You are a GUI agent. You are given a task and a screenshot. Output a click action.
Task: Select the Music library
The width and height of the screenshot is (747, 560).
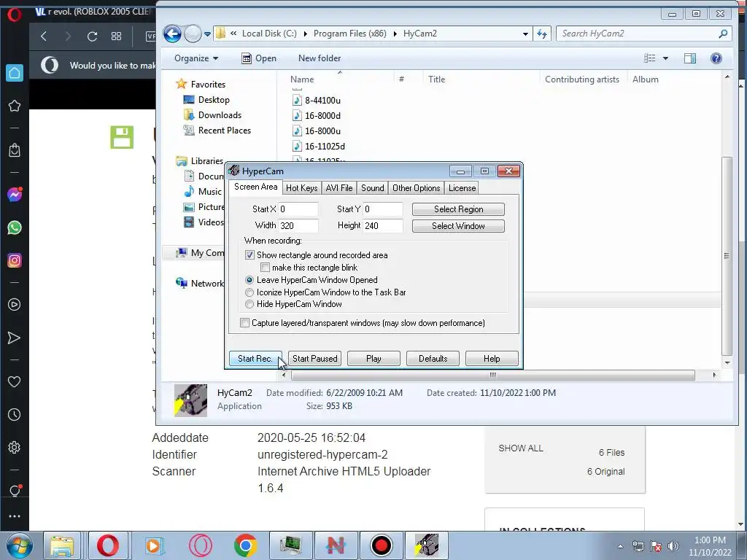204,192
